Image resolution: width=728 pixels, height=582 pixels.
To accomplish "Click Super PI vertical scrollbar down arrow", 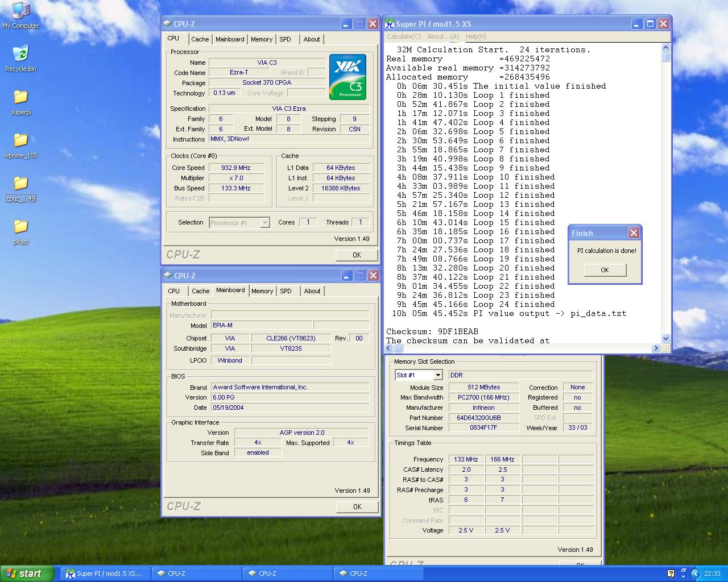I will (666, 339).
